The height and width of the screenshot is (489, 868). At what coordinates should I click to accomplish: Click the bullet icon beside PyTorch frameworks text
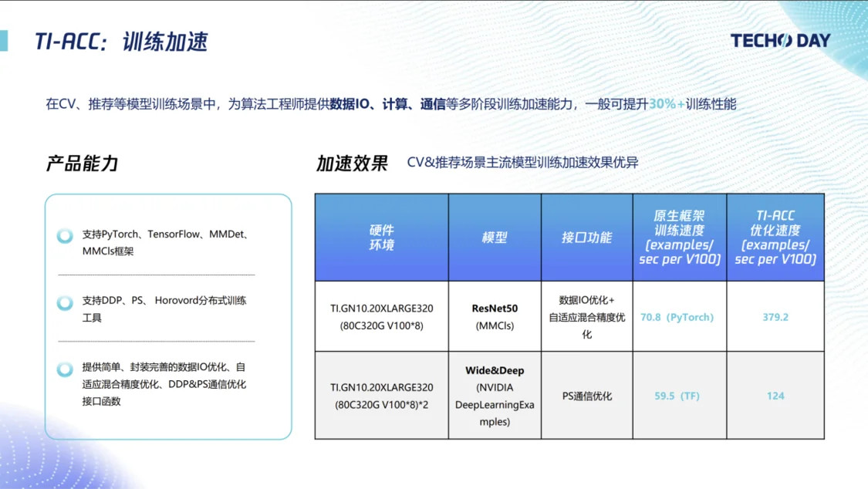point(66,236)
